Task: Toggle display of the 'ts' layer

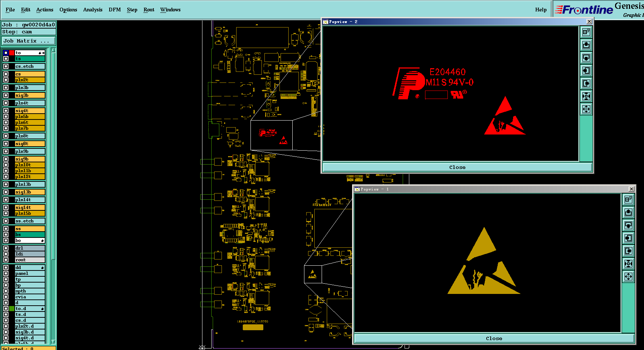Action: pyautogui.click(x=6, y=59)
